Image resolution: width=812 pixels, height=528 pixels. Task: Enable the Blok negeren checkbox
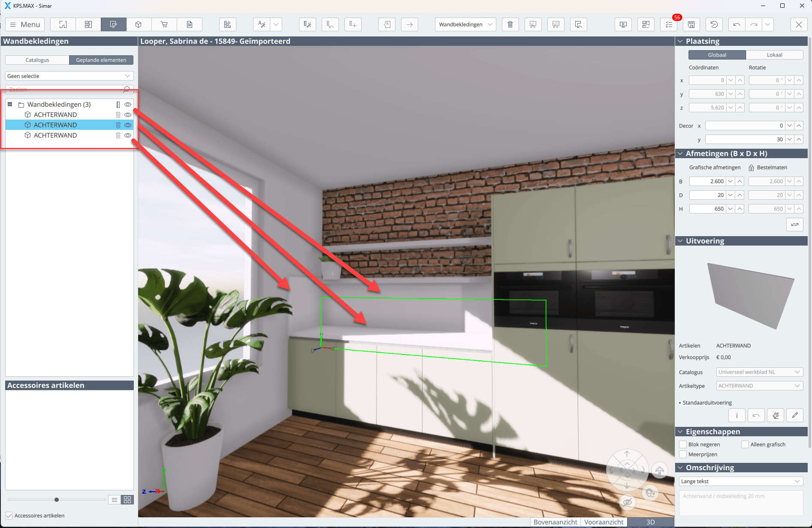683,444
